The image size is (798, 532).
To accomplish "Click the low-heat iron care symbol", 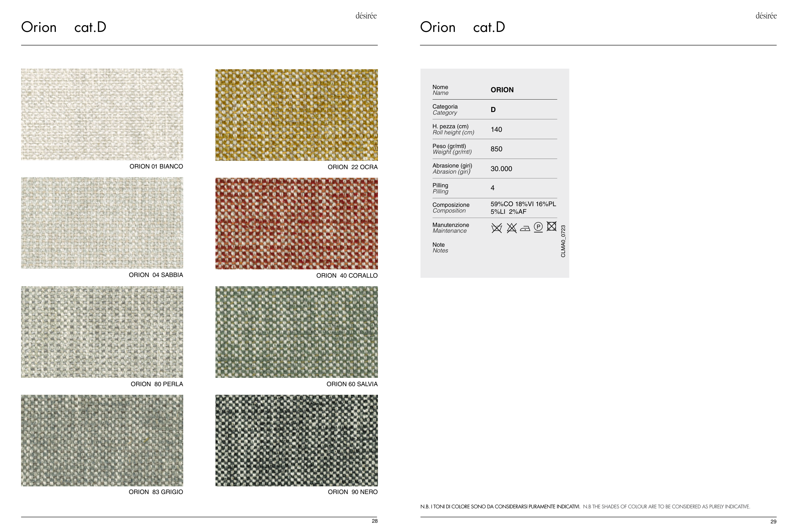I will pos(525,228).
